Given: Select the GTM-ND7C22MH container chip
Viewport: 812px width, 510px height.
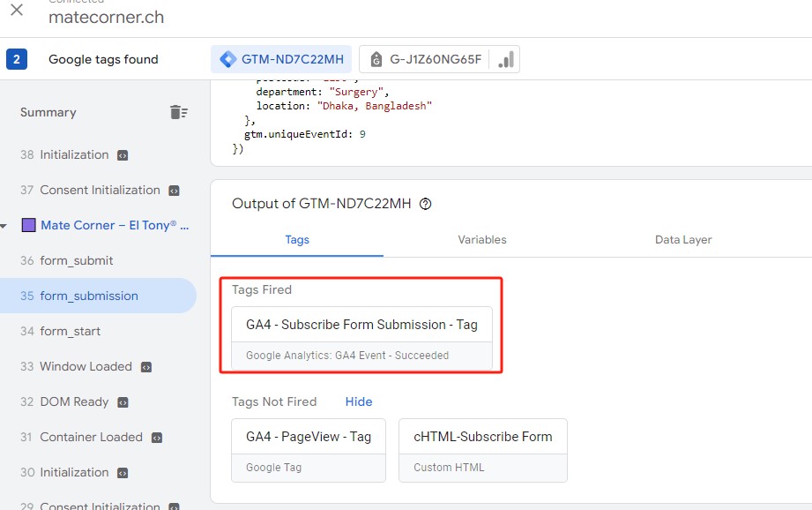Looking at the screenshot, I should tap(281, 59).
